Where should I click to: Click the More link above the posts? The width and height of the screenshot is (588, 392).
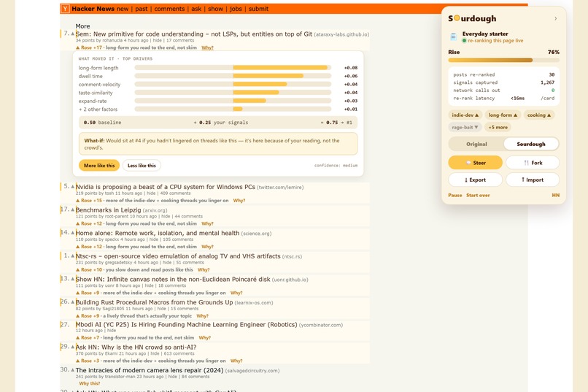[x=82, y=26]
